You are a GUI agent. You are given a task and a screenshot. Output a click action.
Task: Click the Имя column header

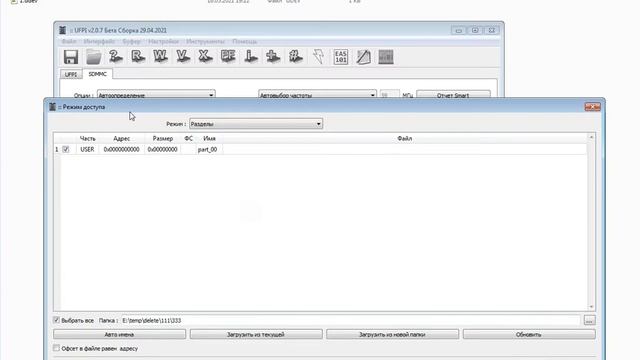[x=209, y=139]
